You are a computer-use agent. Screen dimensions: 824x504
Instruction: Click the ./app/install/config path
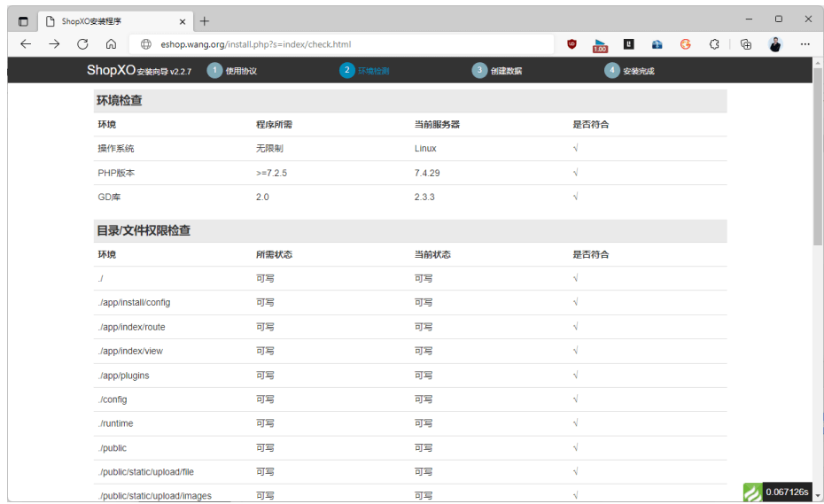134,303
